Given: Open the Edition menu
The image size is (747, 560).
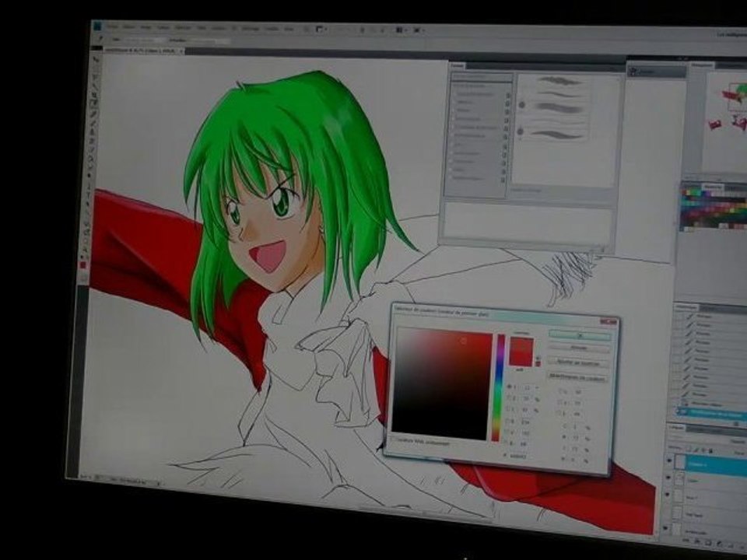Looking at the screenshot, I should [128, 27].
